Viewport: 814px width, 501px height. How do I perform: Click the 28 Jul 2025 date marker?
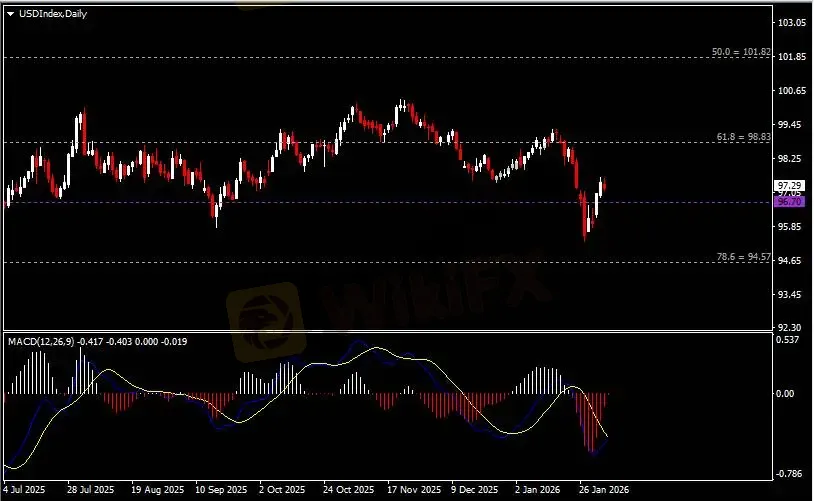pyautogui.click(x=89, y=491)
